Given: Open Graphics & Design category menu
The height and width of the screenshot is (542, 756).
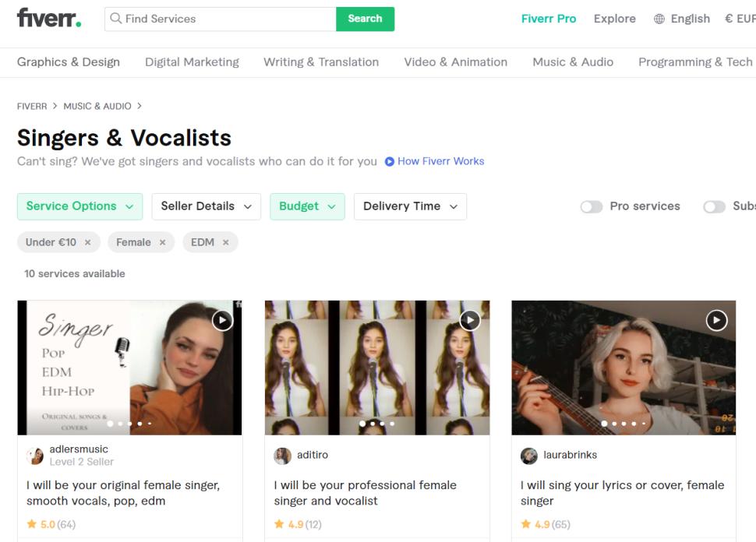Looking at the screenshot, I should click(x=69, y=62).
